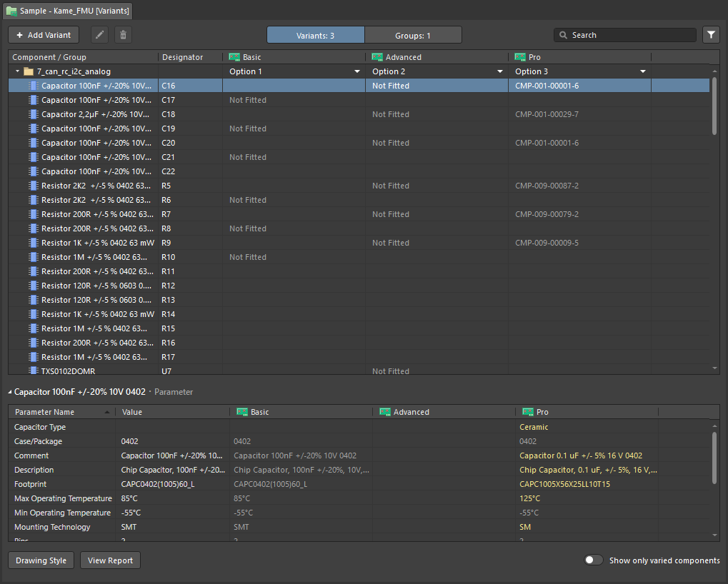
Task: Click the View Report button
Action: tap(110, 560)
